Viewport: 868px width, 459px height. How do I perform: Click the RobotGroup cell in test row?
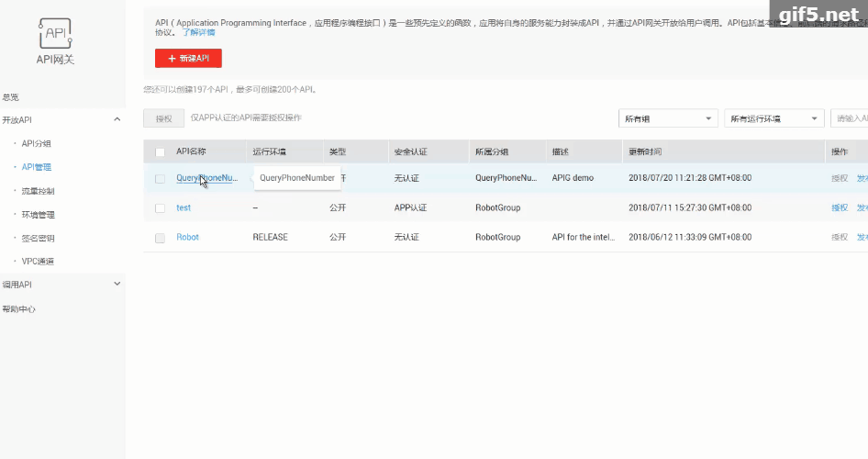497,207
